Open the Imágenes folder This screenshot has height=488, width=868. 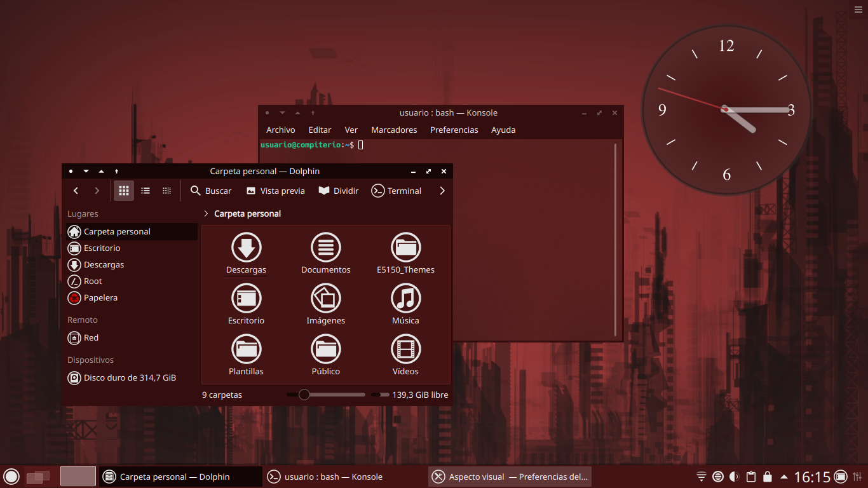326,304
